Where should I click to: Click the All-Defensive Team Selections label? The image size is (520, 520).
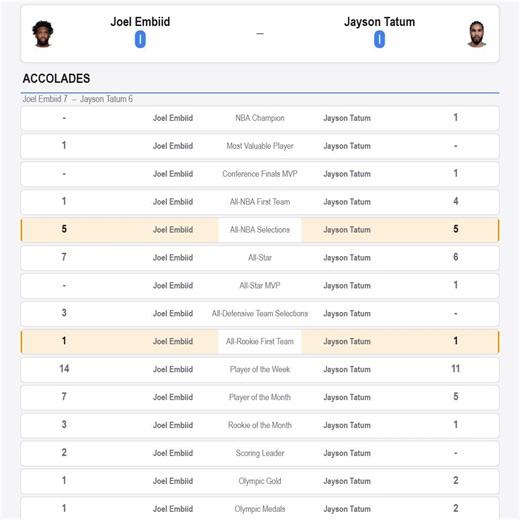pyautogui.click(x=260, y=314)
